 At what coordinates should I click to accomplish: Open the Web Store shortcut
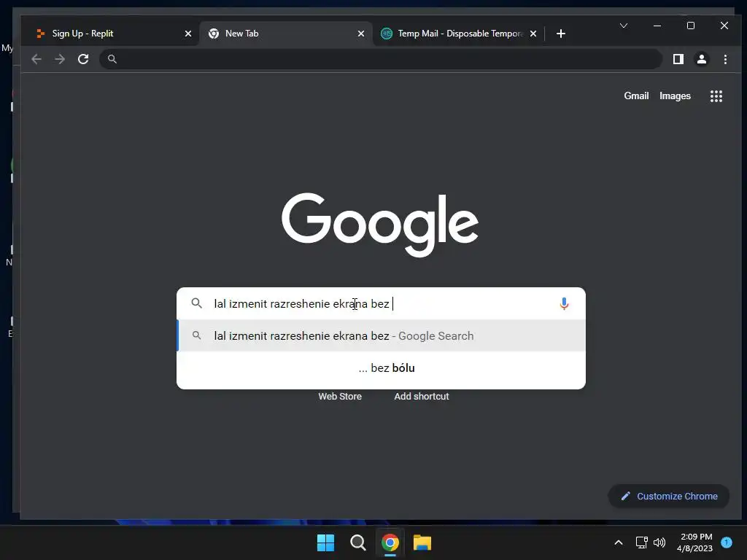(x=340, y=396)
